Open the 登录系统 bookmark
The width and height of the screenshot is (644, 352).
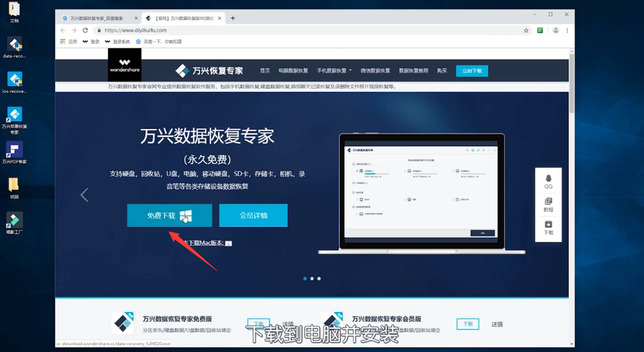pos(118,41)
